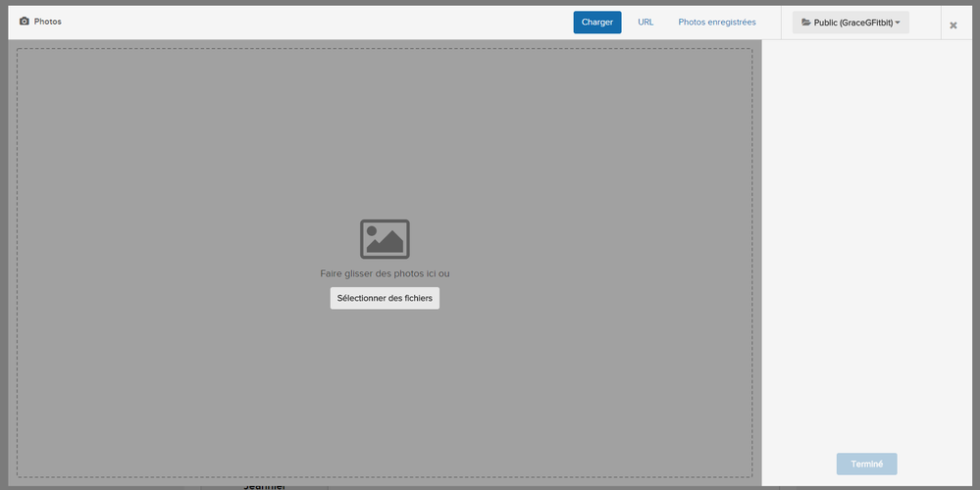Click Sélectionner des fichiers button
Image resolution: width=980 pixels, height=490 pixels.
385,298
